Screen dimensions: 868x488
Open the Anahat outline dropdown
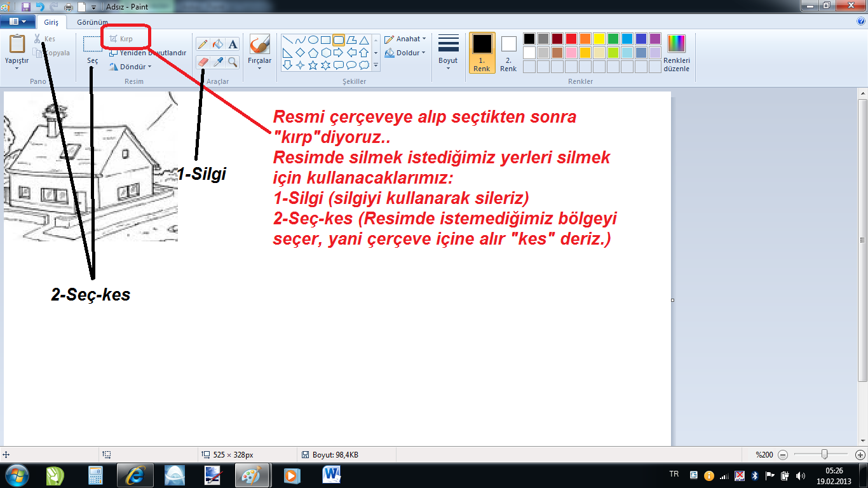pos(405,39)
